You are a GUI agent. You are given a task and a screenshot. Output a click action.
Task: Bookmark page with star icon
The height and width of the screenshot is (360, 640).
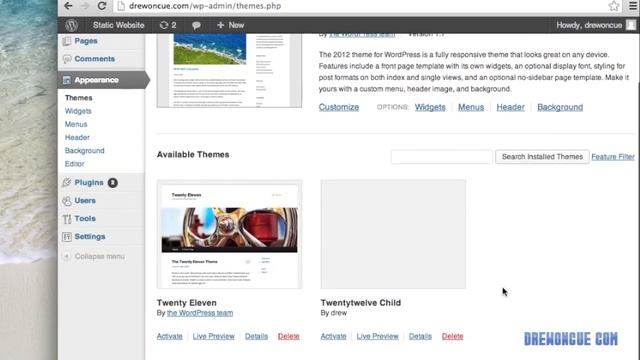[614, 6]
